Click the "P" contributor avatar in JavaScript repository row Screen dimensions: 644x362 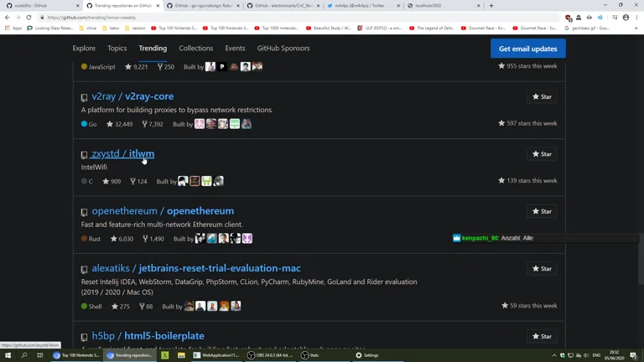[x=222, y=66]
